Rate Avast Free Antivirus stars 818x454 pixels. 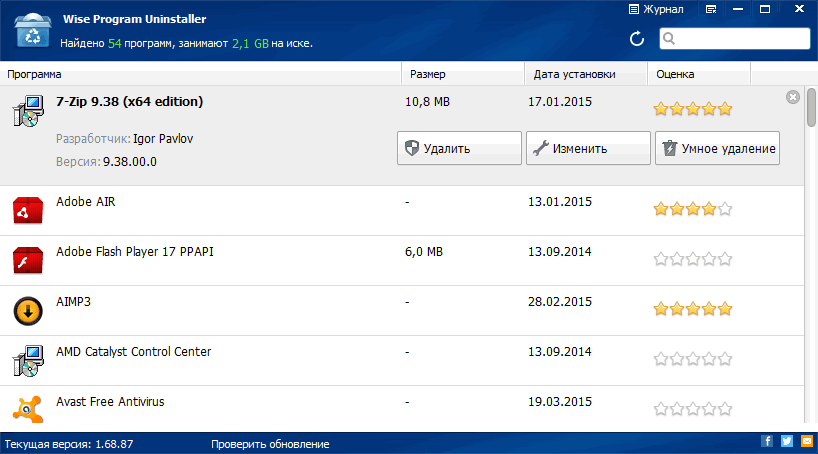click(x=693, y=409)
